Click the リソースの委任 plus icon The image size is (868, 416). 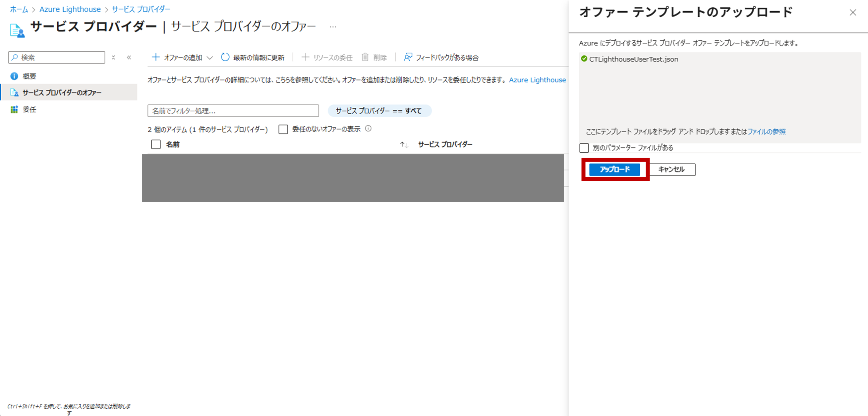tap(305, 57)
